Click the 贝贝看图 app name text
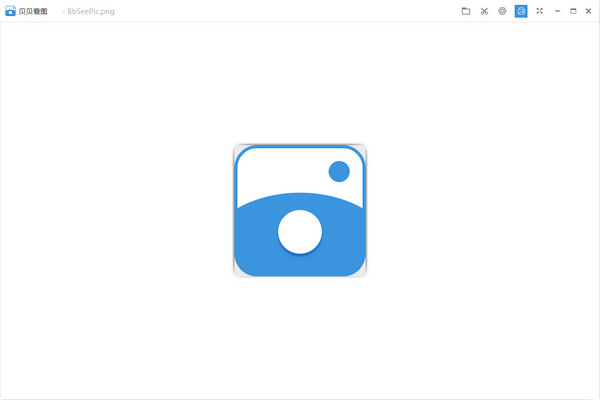The height and width of the screenshot is (400, 600). coord(33,12)
